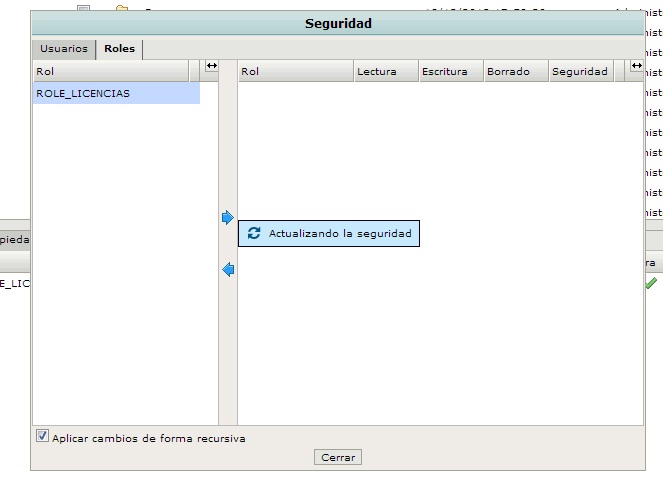Click column resize icon in right permissions table
The image size is (663, 493).
[x=636, y=66]
